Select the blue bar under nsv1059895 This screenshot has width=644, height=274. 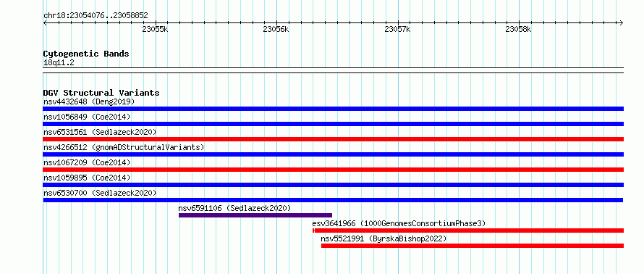pyautogui.click(x=333, y=185)
